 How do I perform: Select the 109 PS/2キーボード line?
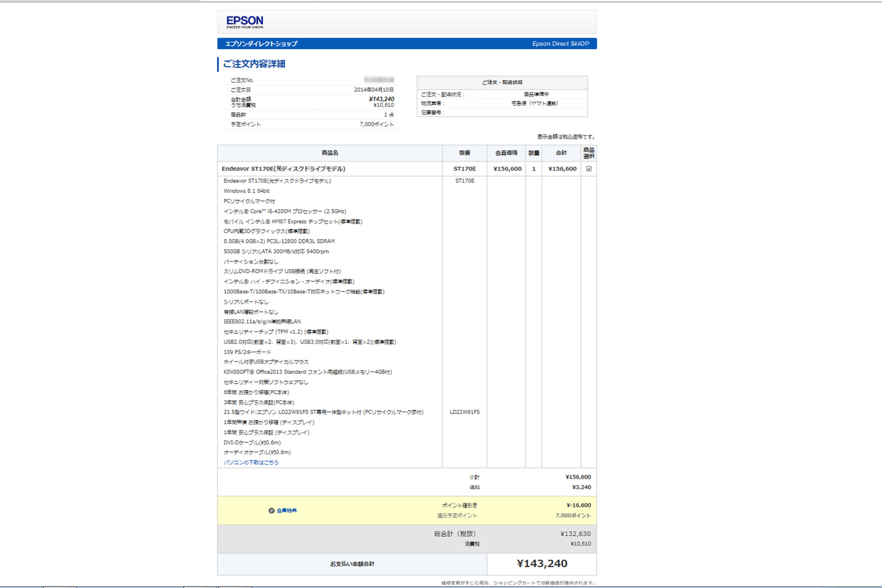coord(247,352)
